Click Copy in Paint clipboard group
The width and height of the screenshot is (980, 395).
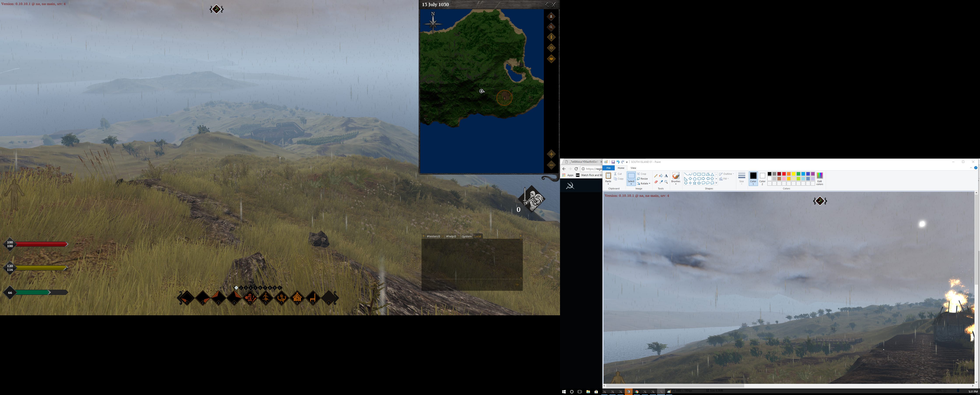click(x=619, y=179)
